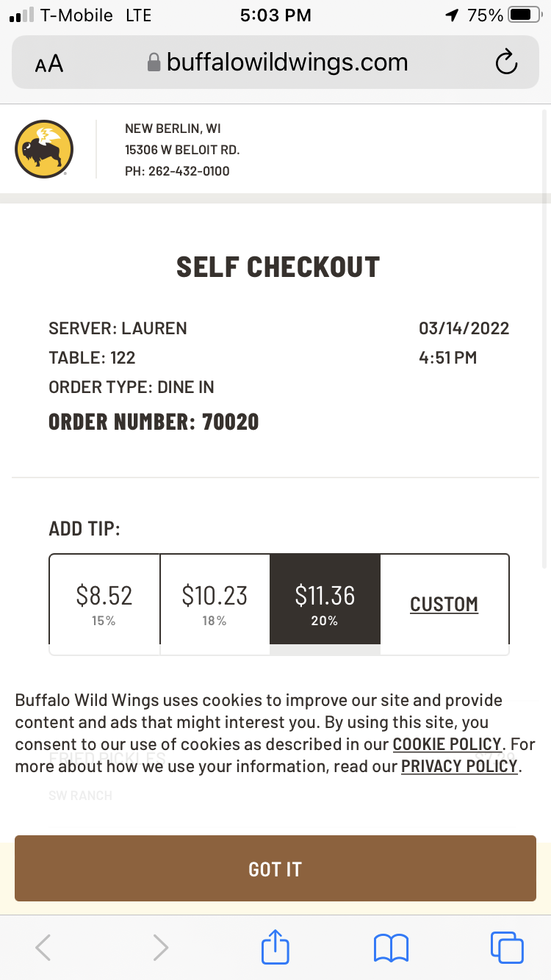The image size is (551, 980).
Task: Tap the buffalowildwings.com address field
Action: [287, 62]
